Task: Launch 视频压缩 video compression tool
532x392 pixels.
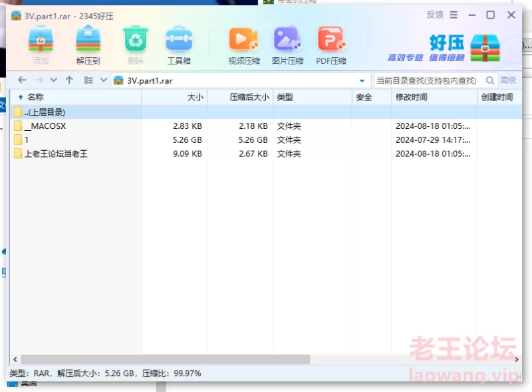Action: pyautogui.click(x=243, y=39)
